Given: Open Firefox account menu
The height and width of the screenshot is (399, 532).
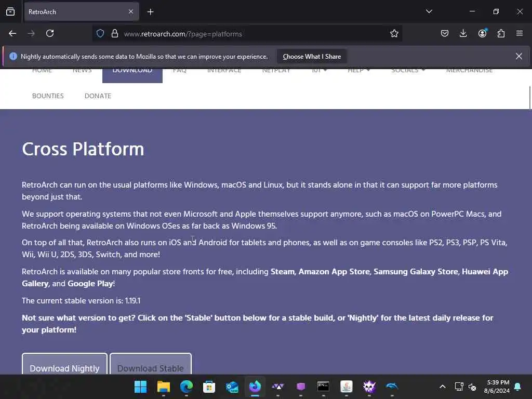Looking at the screenshot, I should [482, 34].
